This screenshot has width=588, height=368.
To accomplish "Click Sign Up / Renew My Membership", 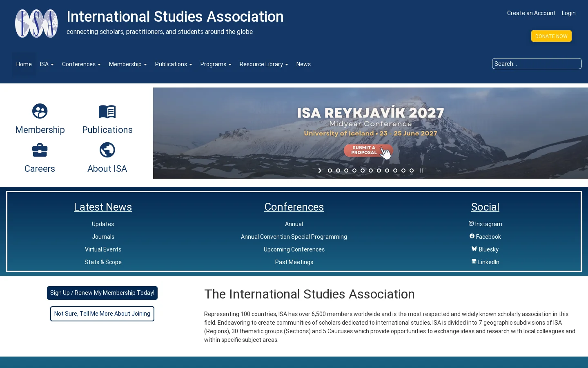I will click(102, 293).
